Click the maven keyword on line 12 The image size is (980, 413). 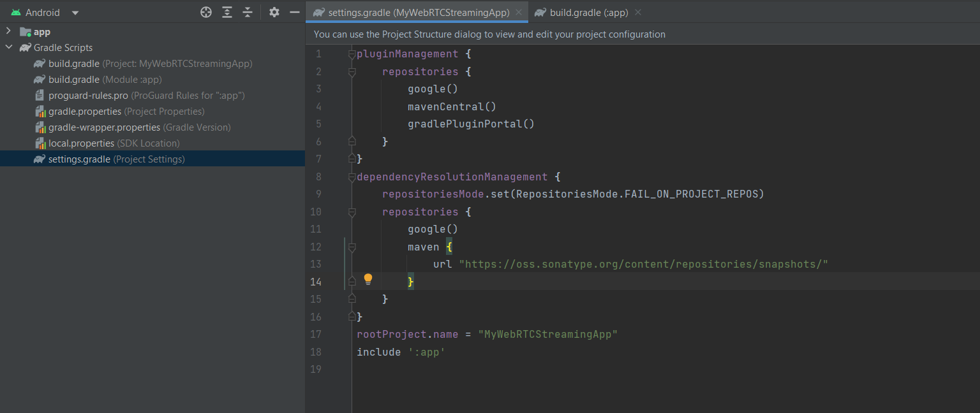[x=424, y=247]
